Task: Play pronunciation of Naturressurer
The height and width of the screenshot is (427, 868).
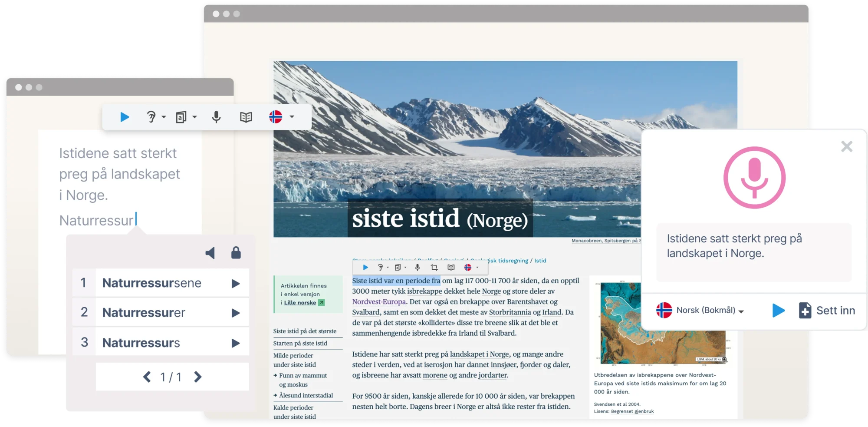Action: click(236, 313)
